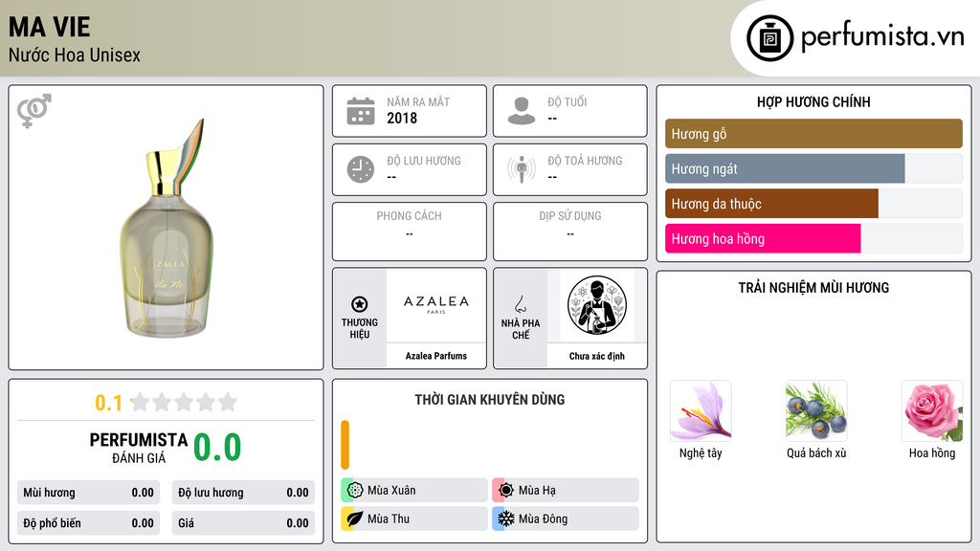Click the orange recommended-time vertical bar
This screenshot has height=551, width=980.
pyautogui.click(x=345, y=445)
